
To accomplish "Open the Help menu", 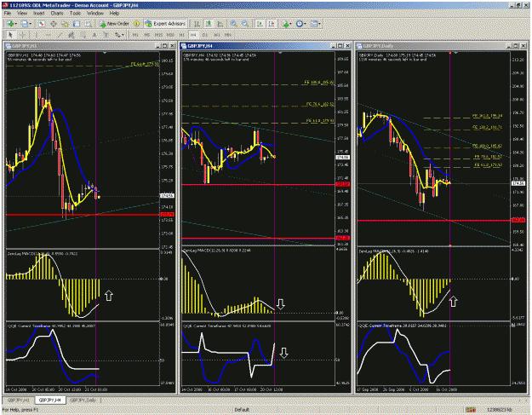I will [x=114, y=14].
